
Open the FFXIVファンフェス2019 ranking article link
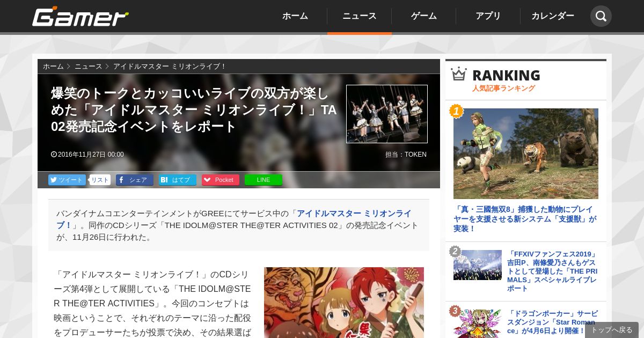[552, 271]
